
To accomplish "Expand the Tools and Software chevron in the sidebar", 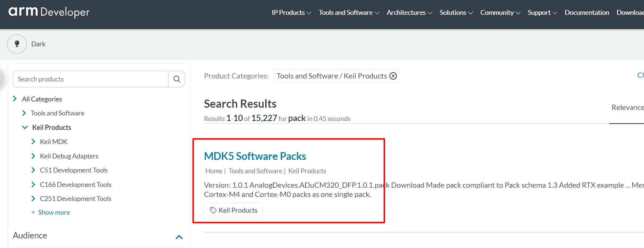I will click(x=24, y=113).
